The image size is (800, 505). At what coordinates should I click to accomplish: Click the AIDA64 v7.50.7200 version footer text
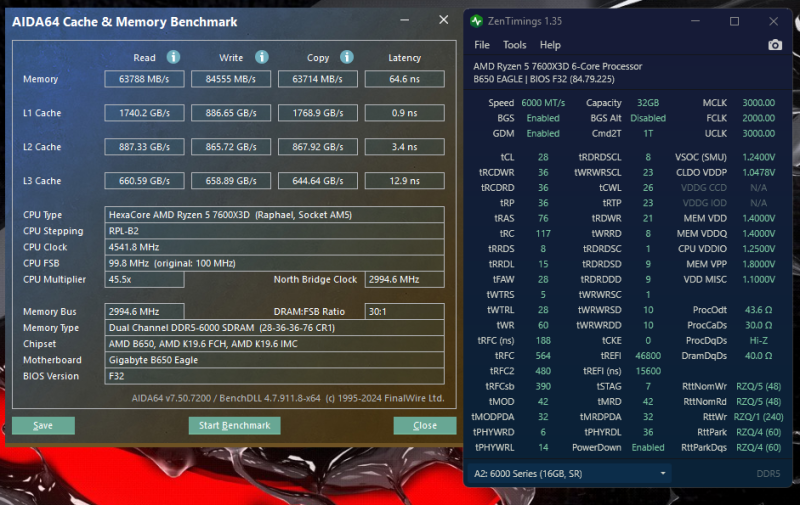[x=288, y=398]
